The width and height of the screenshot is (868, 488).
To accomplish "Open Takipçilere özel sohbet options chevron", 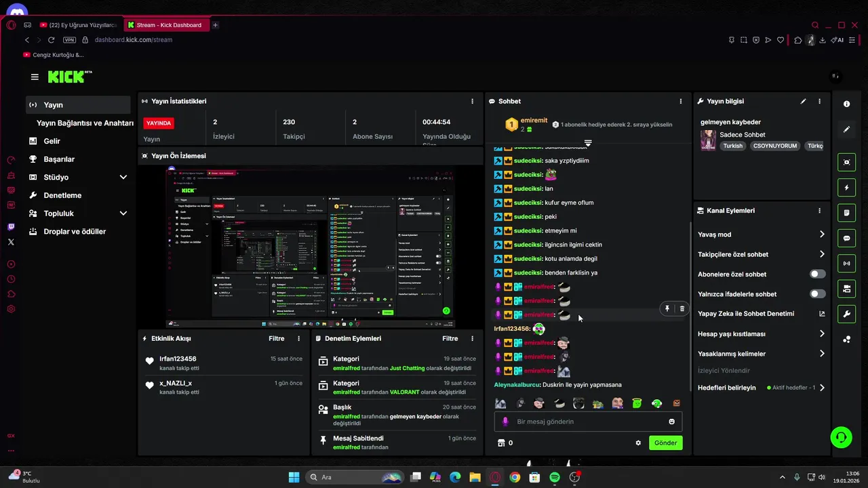I will tap(822, 254).
